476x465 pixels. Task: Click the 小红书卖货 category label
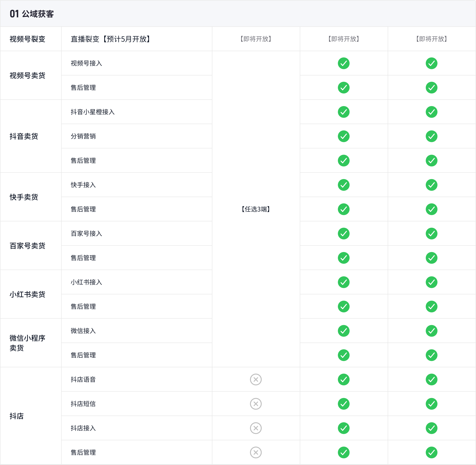(x=27, y=294)
